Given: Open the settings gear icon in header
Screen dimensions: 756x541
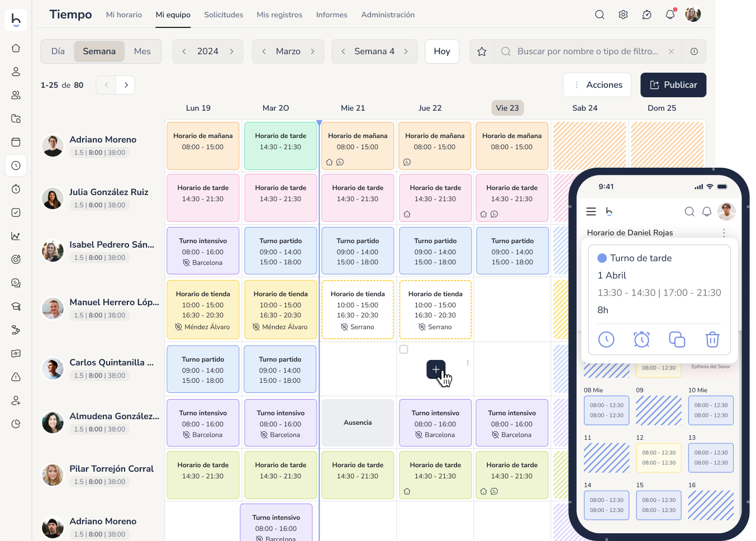Looking at the screenshot, I should tap(623, 15).
